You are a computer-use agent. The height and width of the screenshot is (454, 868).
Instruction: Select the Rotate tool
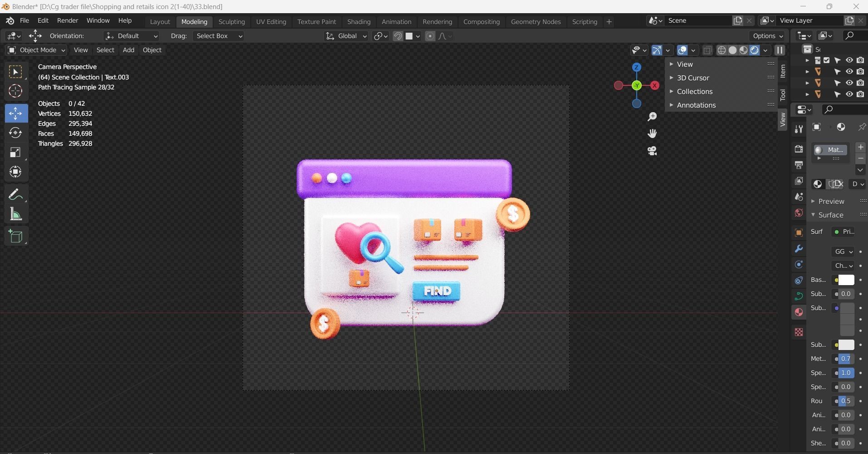[x=15, y=133]
